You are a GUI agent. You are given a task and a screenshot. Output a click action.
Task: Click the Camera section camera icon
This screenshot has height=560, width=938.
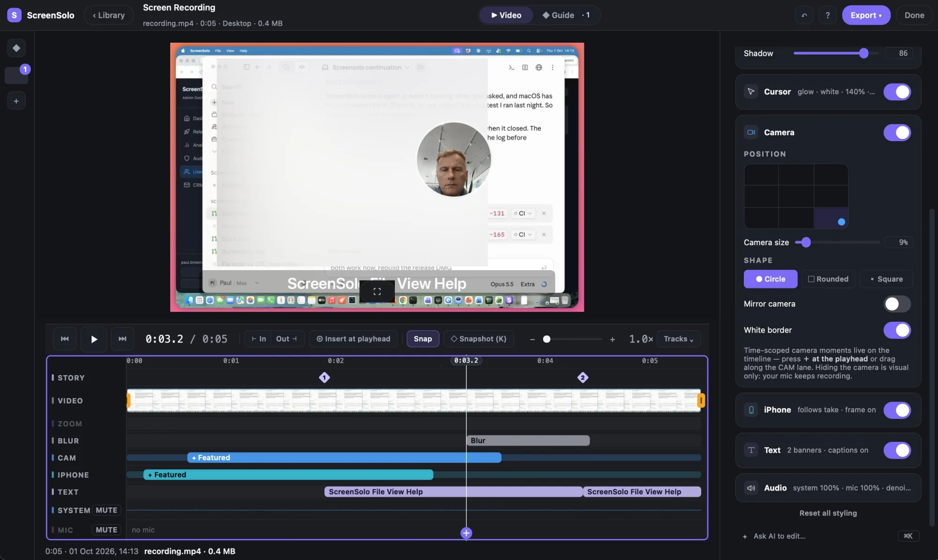[x=751, y=132]
